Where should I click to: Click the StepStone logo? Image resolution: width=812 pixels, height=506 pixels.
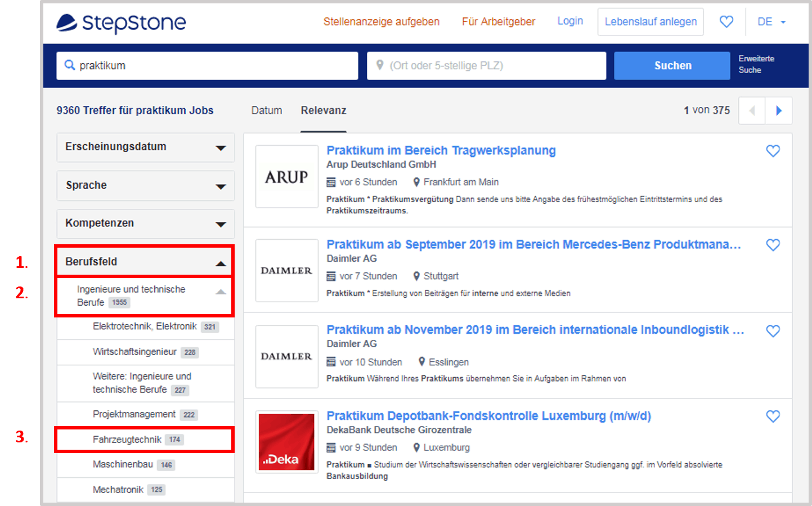click(x=121, y=23)
